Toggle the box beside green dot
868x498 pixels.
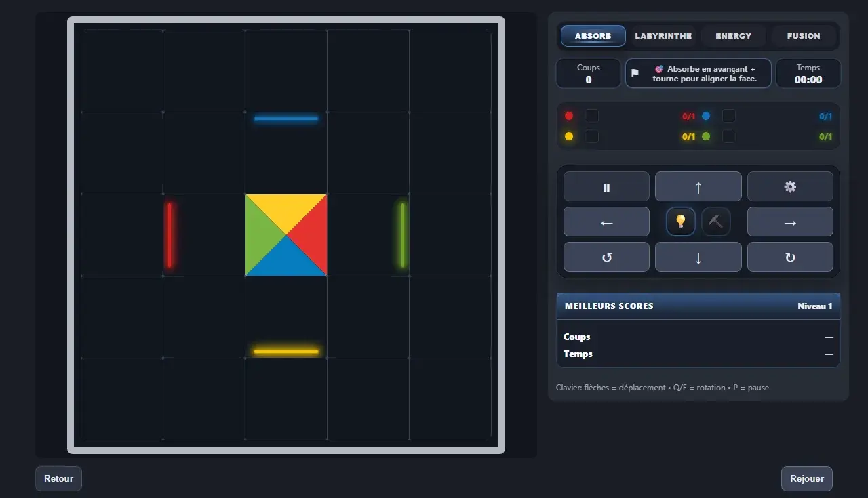pyautogui.click(x=728, y=136)
